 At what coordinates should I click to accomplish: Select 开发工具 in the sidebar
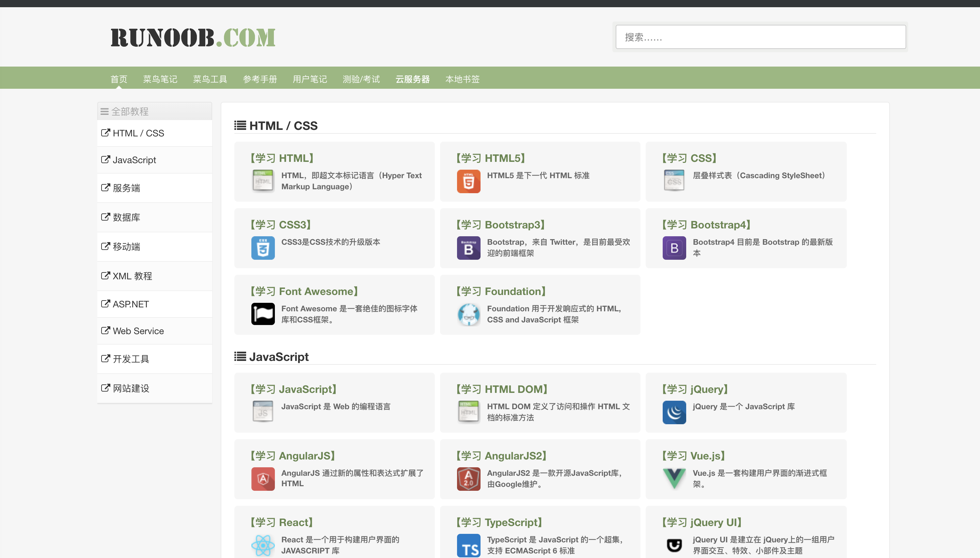154,359
